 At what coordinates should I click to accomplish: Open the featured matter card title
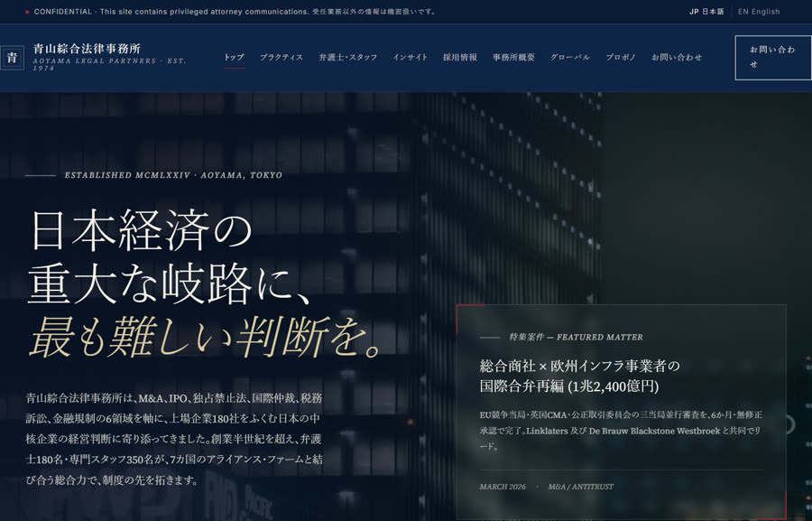tap(579, 376)
